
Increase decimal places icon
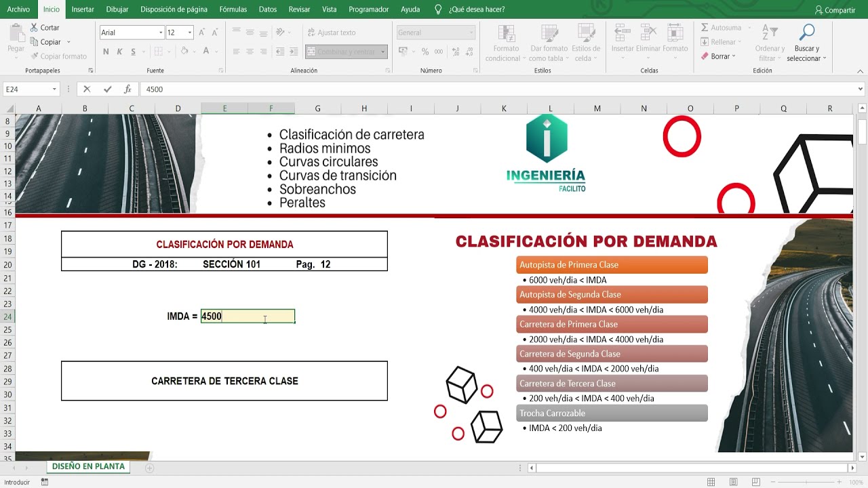coord(454,52)
